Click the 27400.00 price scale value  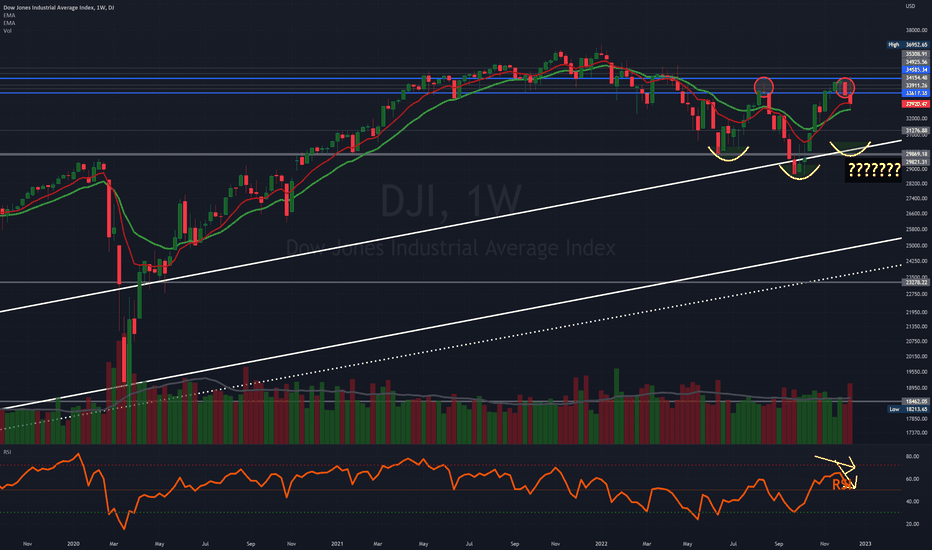(x=917, y=199)
